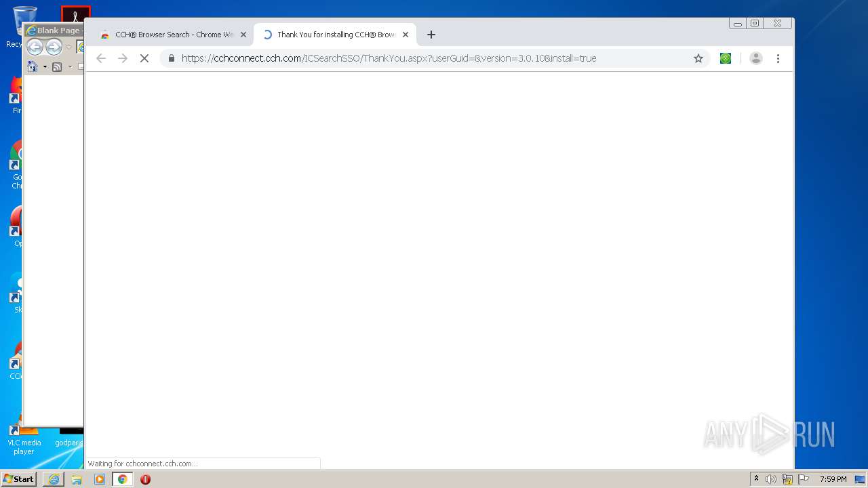868x488 pixels.
Task: Go back in Chrome navigation
Action: [x=101, y=58]
